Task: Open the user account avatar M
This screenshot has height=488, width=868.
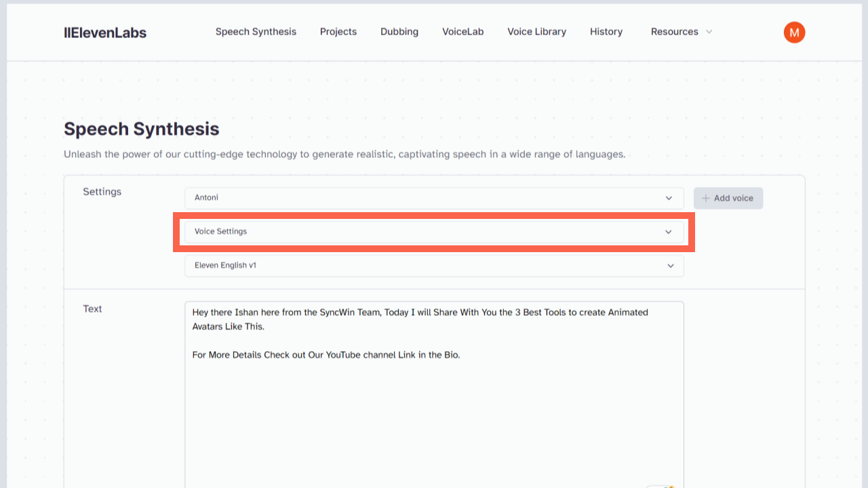Action: click(x=794, y=32)
